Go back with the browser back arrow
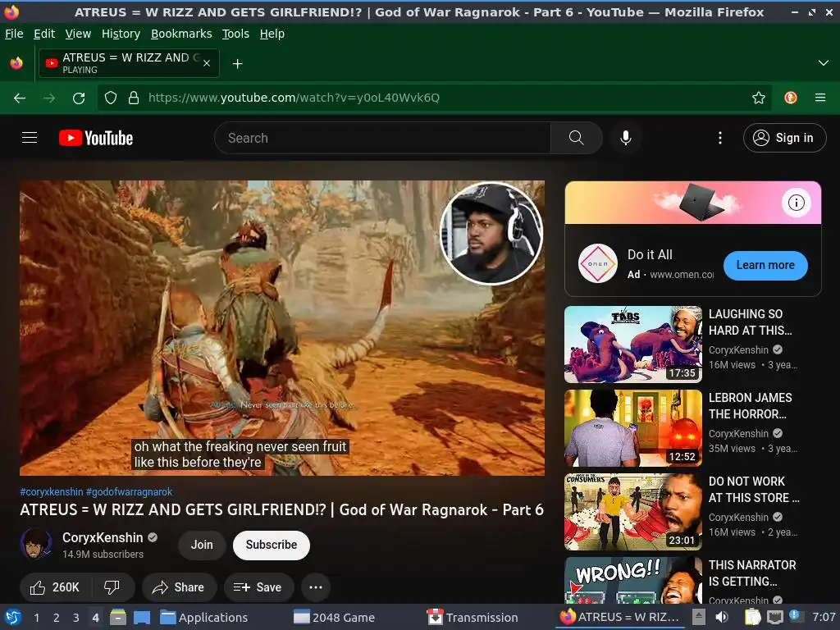840x630 pixels. click(x=20, y=98)
